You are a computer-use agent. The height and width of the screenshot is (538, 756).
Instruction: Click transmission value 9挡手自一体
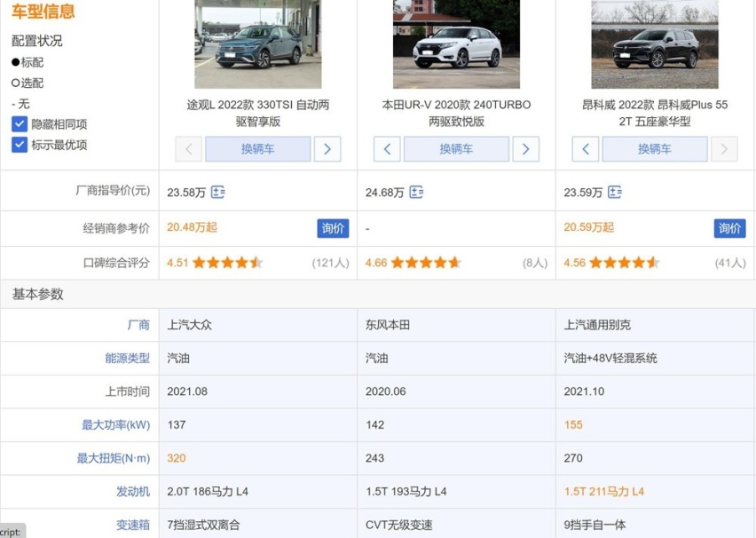[x=595, y=525]
